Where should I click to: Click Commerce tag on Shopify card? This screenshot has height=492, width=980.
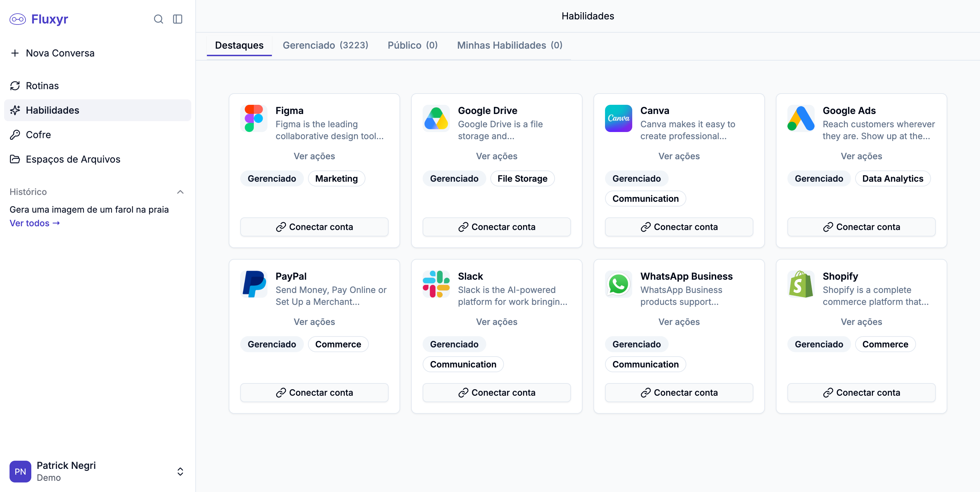pyautogui.click(x=885, y=344)
